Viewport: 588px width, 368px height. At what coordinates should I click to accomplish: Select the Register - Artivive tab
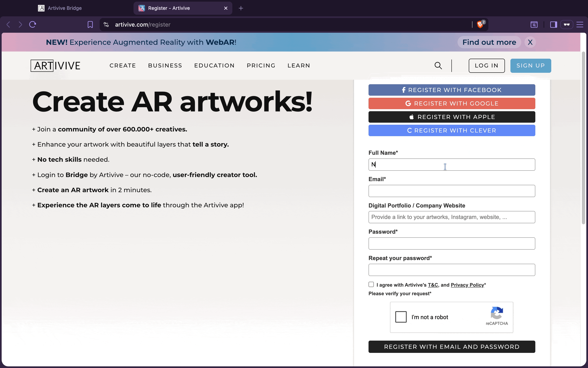pyautogui.click(x=183, y=8)
